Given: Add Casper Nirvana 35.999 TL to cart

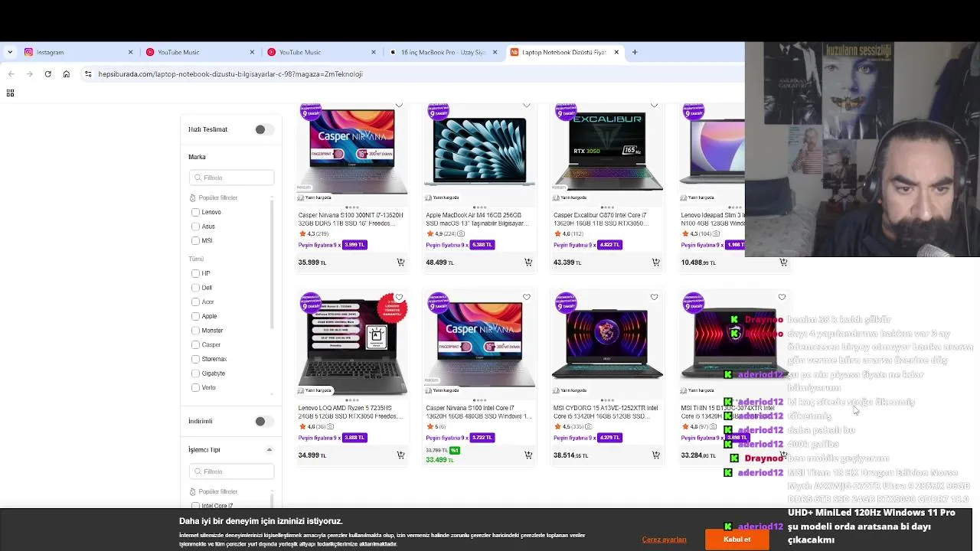Looking at the screenshot, I should (x=400, y=262).
